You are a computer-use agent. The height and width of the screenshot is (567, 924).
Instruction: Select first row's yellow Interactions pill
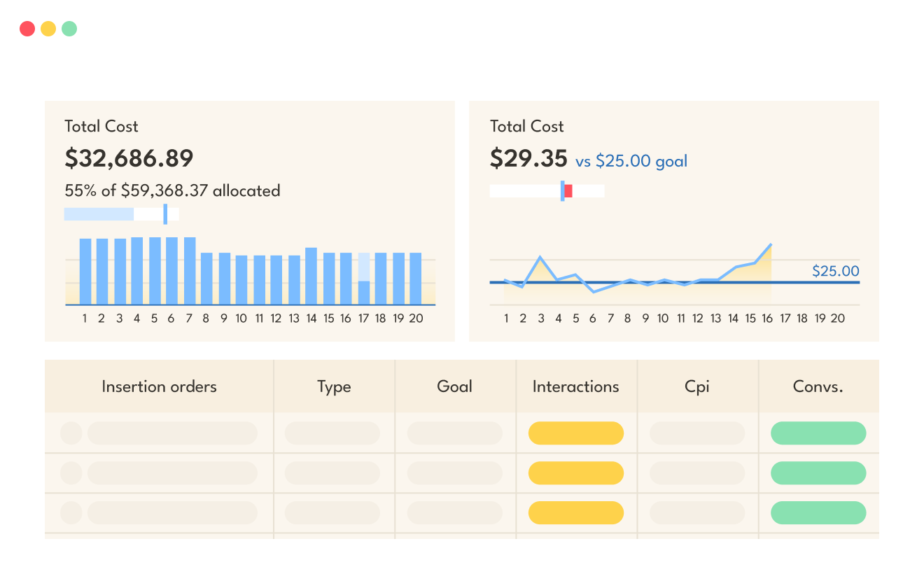(x=575, y=433)
